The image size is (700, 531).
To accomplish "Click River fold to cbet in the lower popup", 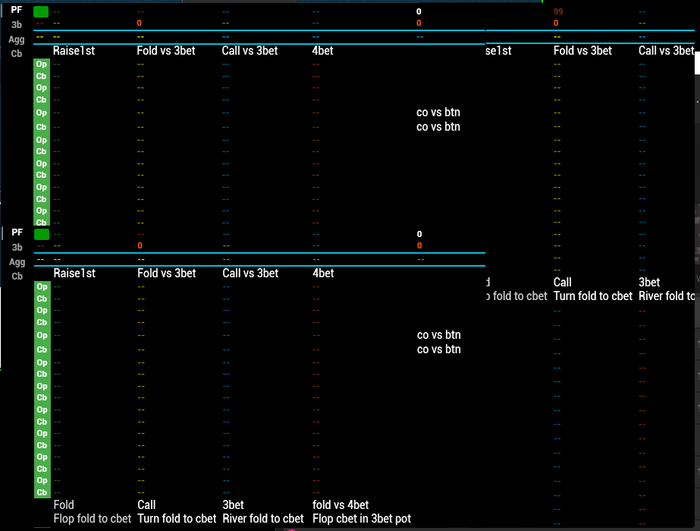I will coord(263,519).
